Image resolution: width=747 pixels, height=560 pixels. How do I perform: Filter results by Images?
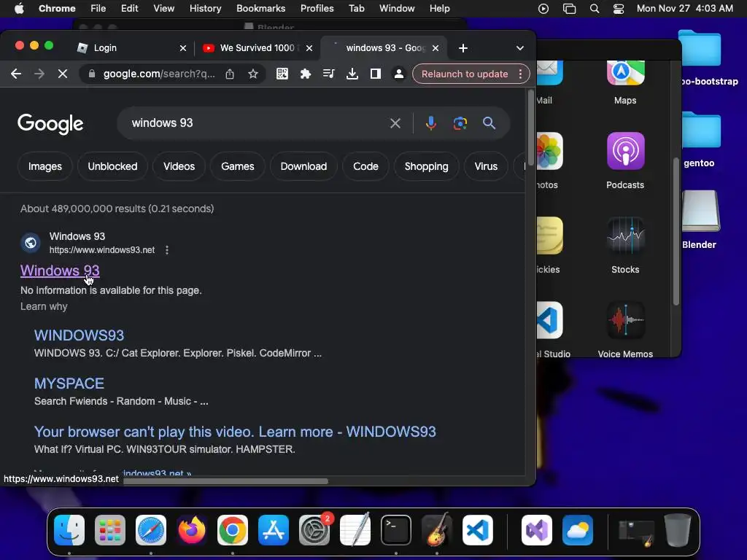[x=44, y=166]
